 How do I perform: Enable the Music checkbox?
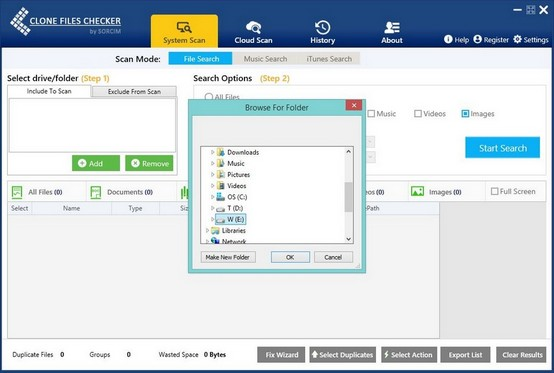pos(371,114)
